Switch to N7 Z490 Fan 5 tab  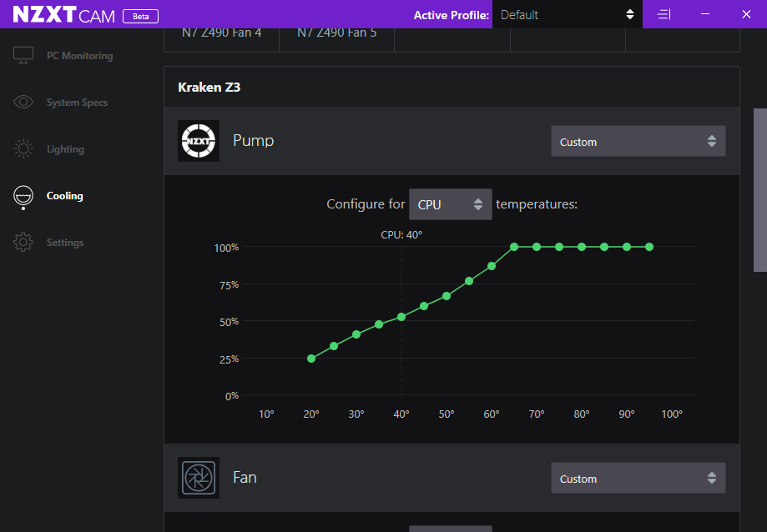pyautogui.click(x=336, y=32)
